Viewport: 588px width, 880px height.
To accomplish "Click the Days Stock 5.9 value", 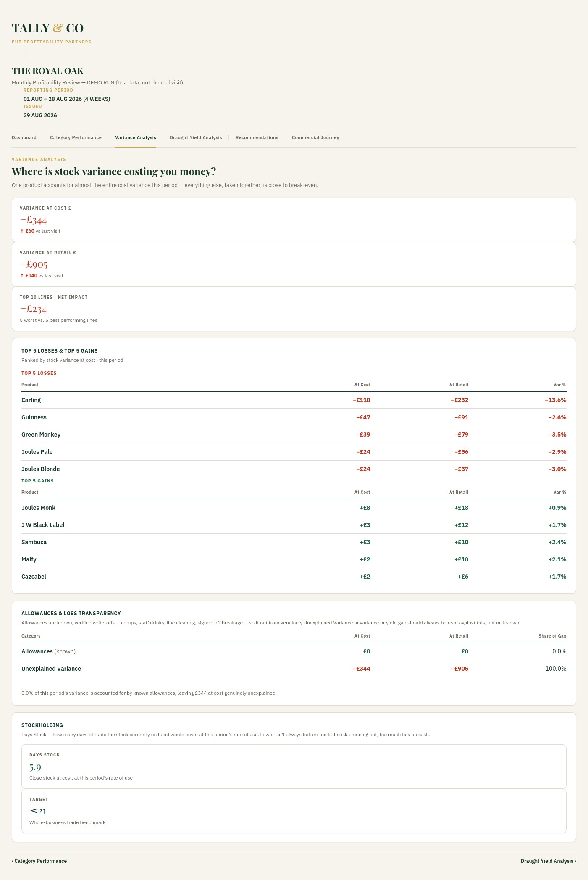I will (x=35, y=767).
